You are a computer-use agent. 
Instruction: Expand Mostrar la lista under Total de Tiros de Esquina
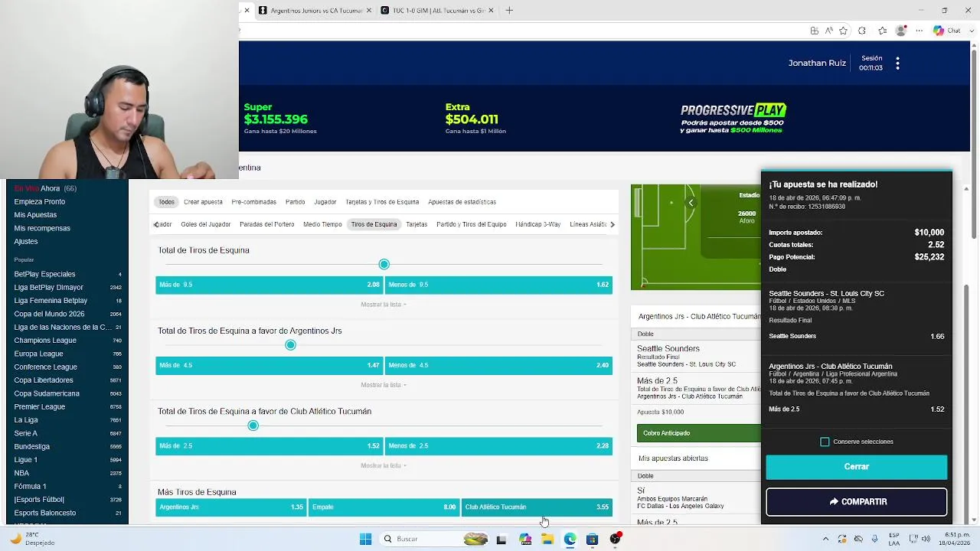[x=383, y=305]
